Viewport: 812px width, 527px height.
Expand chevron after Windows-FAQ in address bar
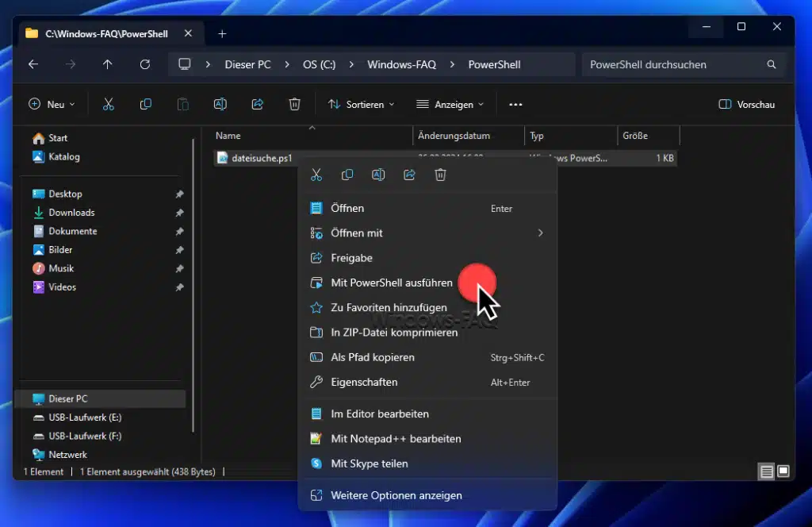(452, 64)
